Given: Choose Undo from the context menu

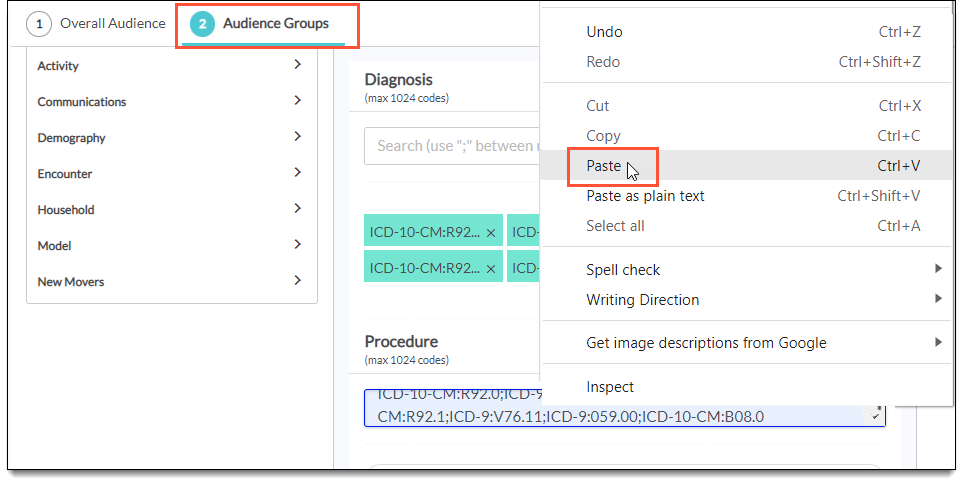Looking at the screenshot, I should (604, 32).
